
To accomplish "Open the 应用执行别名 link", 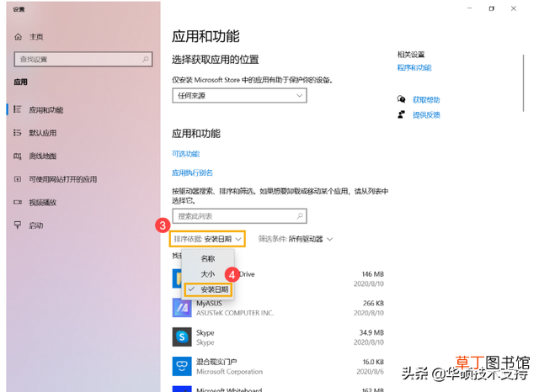I will point(192,172).
